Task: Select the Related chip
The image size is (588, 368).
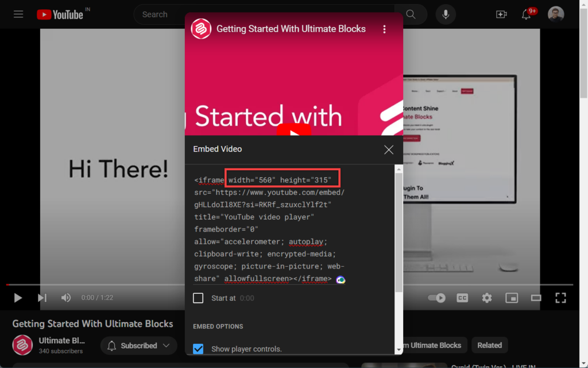Action: coord(489,345)
